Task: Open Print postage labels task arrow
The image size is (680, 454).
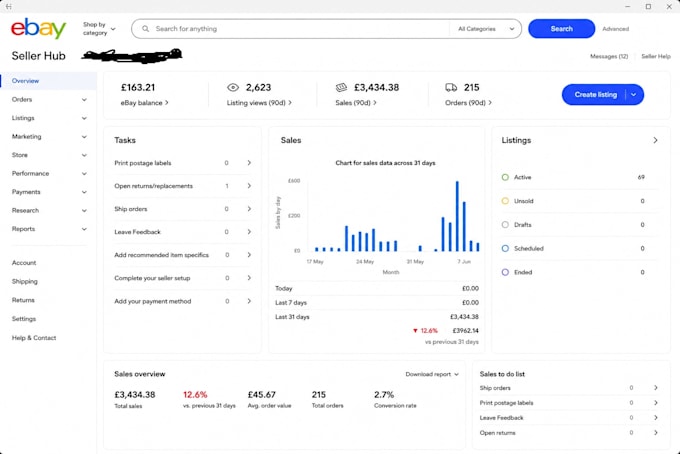Action: coord(249,163)
